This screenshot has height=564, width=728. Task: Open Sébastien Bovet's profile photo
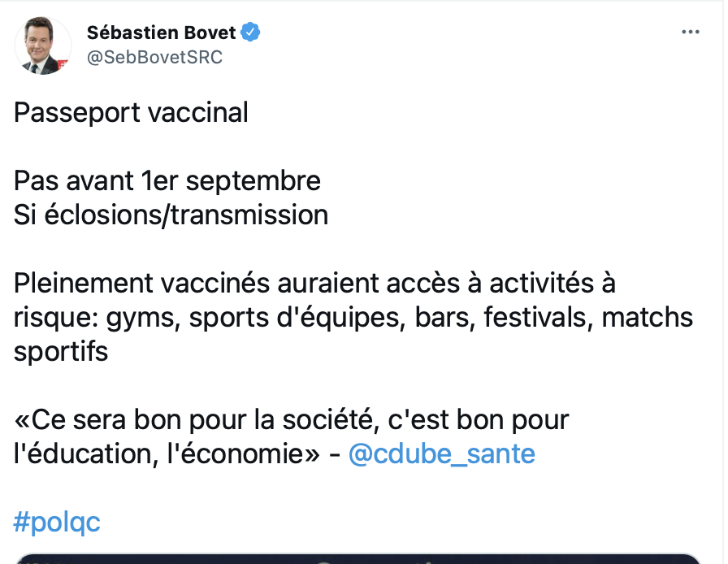point(43,46)
